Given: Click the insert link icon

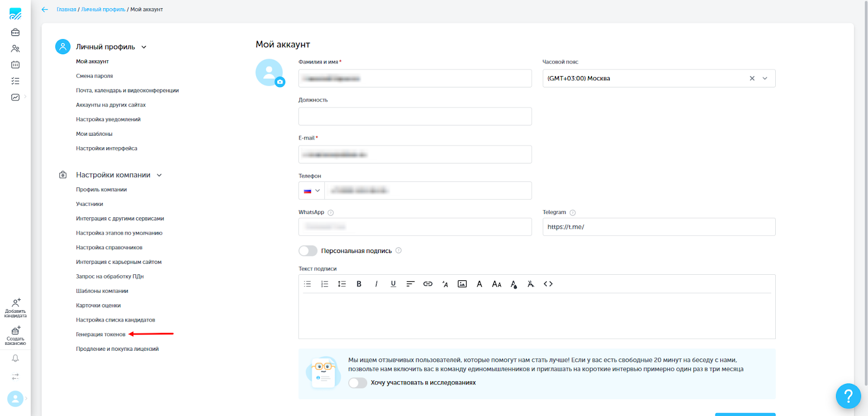Looking at the screenshot, I should [427, 284].
